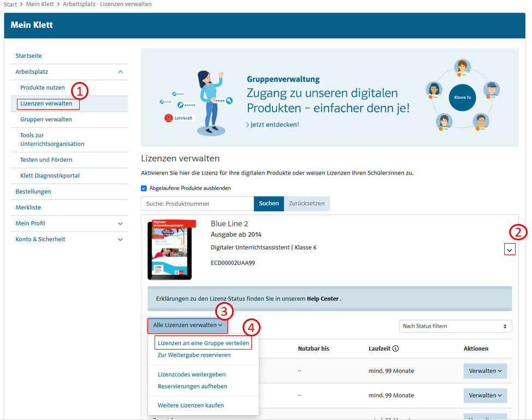
Task: Open Gruppen verwalten sidebar item
Action: point(46,120)
